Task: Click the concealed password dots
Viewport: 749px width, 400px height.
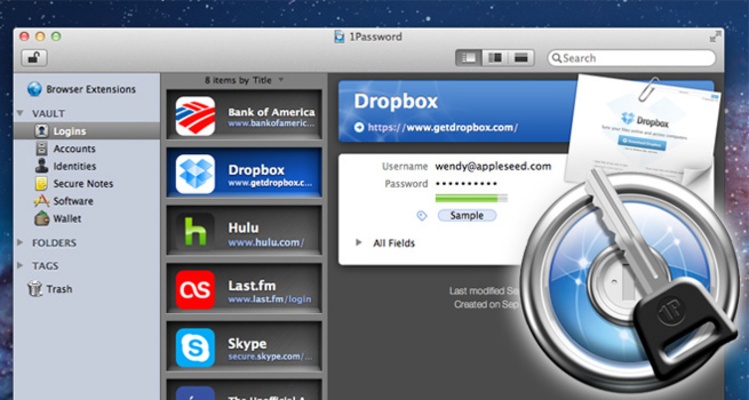Action: coord(466,184)
